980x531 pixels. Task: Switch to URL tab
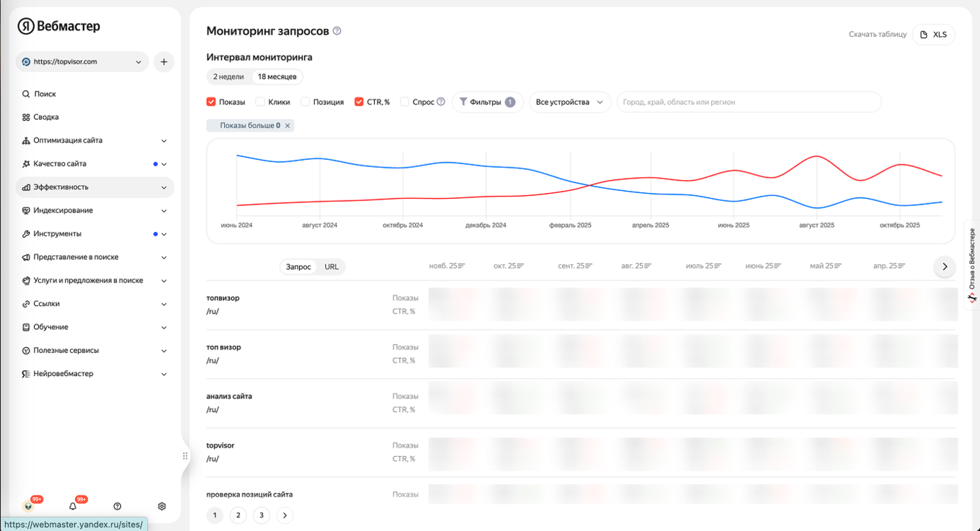click(x=331, y=267)
